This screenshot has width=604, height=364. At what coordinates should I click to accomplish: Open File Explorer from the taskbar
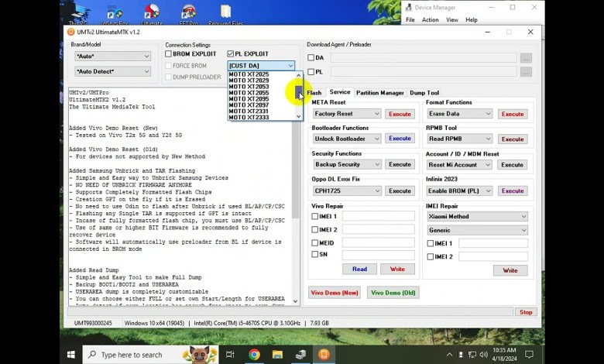click(277, 355)
